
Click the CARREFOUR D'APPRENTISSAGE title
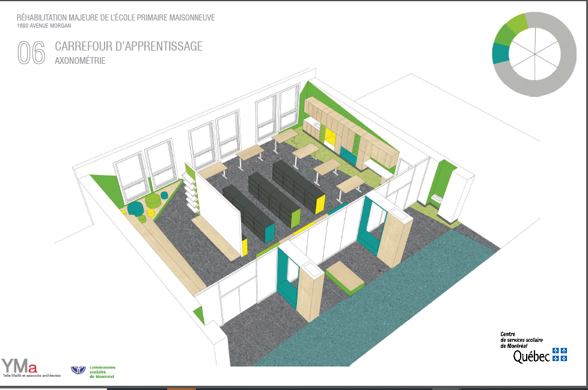129,46
